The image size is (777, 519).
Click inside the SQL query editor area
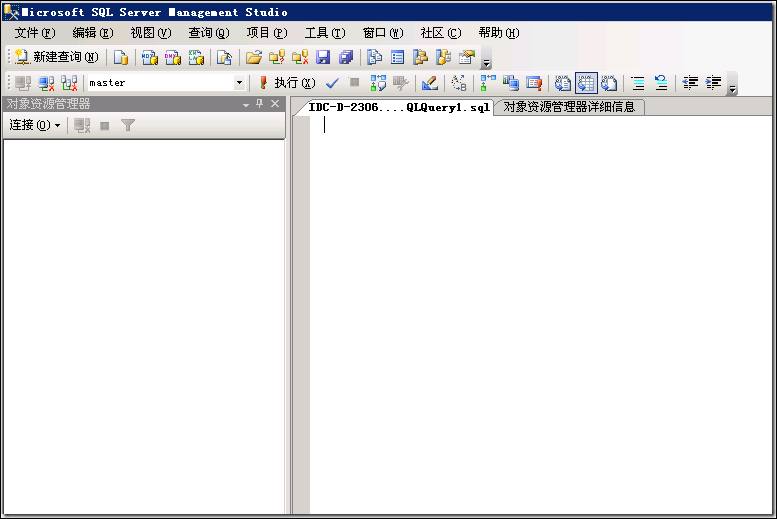coord(540,314)
